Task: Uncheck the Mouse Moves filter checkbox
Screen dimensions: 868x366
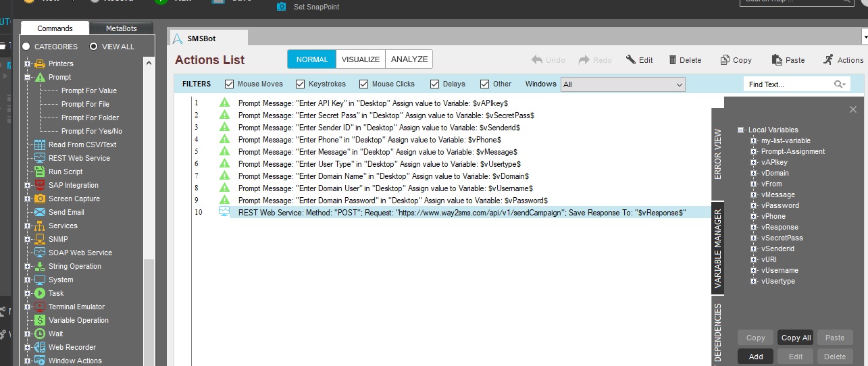Action: tap(229, 84)
